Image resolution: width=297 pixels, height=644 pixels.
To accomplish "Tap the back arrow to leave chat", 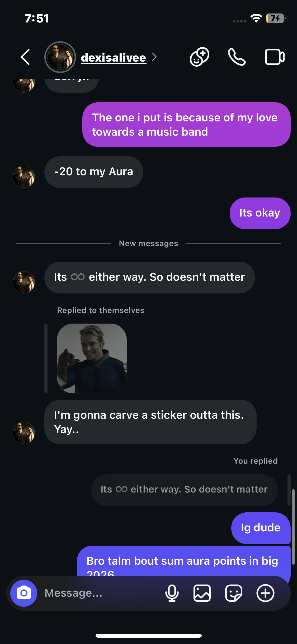I will (x=25, y=57).
